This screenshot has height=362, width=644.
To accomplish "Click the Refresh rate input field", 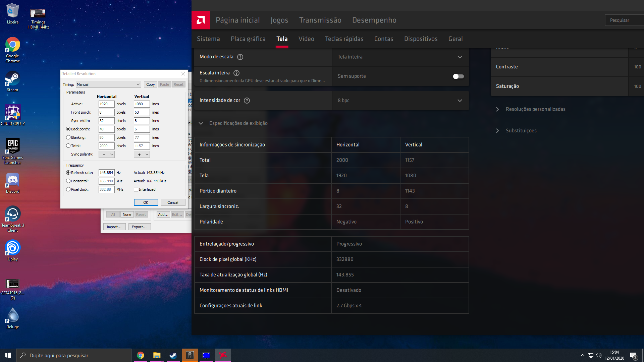I will click(106, 173).
